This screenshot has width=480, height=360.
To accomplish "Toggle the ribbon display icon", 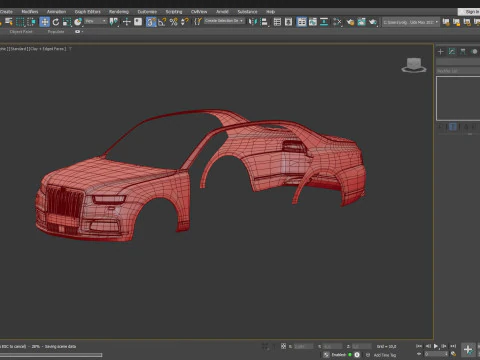I will pyautogui.click(x=301, y=22).
